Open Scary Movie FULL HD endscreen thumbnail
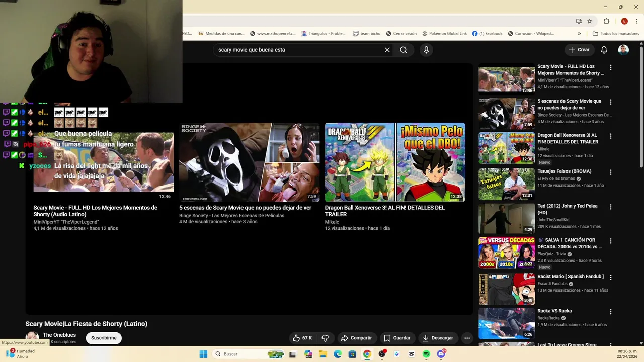Screen dimensions: 644x362 104,162
